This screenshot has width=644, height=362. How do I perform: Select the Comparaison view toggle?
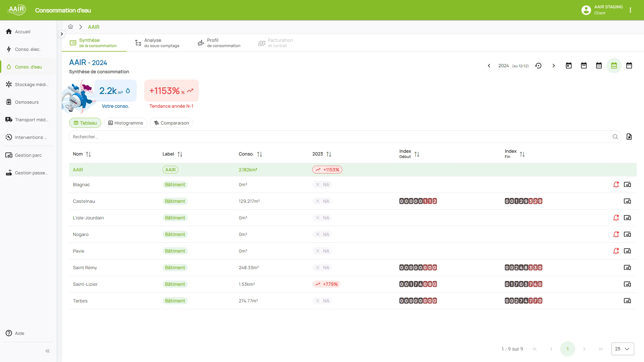(x=171, y=123)
